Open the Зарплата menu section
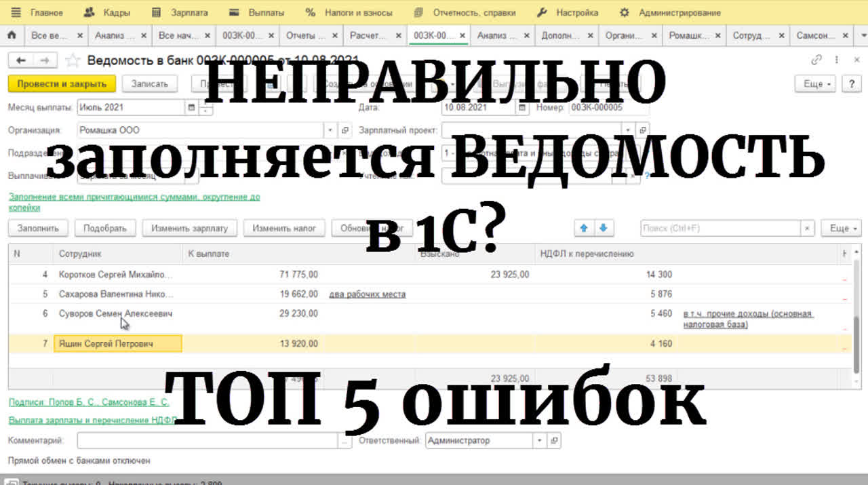 (180, 12)
